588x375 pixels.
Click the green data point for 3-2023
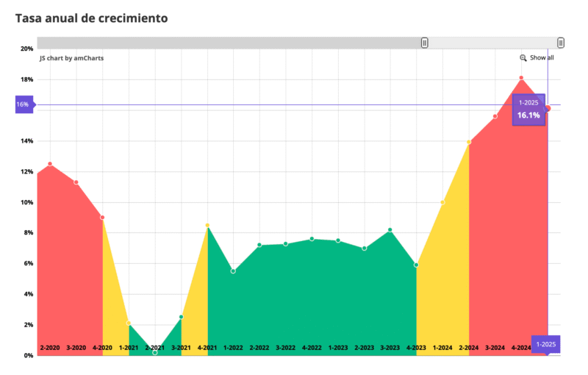pyautogui.click(x=390, y=230)
